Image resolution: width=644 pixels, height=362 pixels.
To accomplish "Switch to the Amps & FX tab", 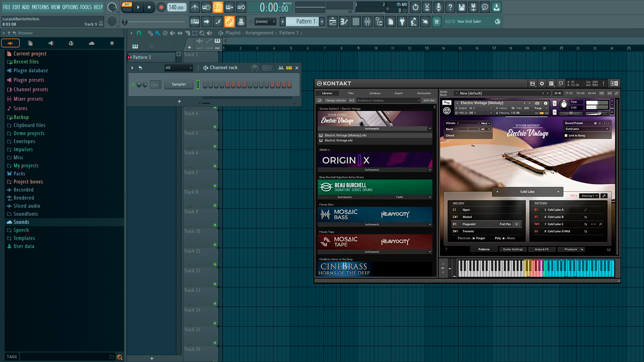I will click(x=542, y=249).
